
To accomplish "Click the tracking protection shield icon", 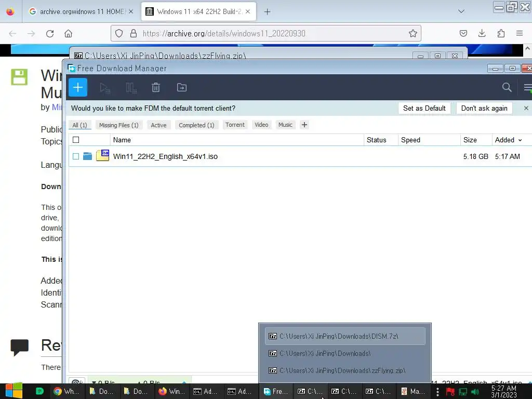I will coord(119,33).
